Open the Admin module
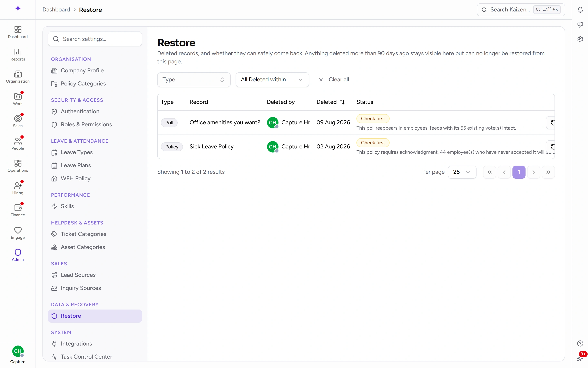This screenshot has width=588, height=368. [x=18, y=255]
